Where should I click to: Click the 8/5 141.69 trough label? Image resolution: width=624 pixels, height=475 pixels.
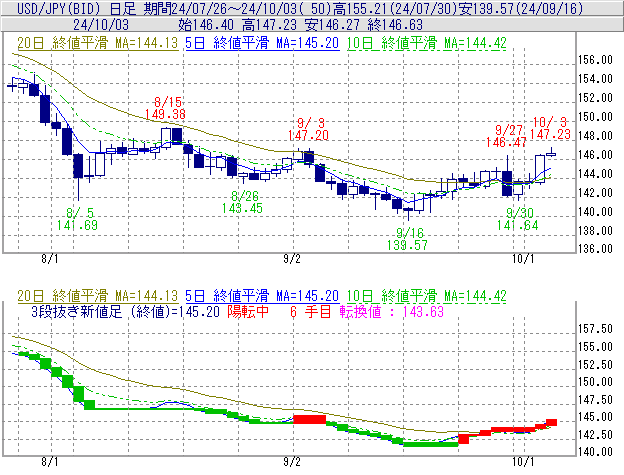coord(77,219)
